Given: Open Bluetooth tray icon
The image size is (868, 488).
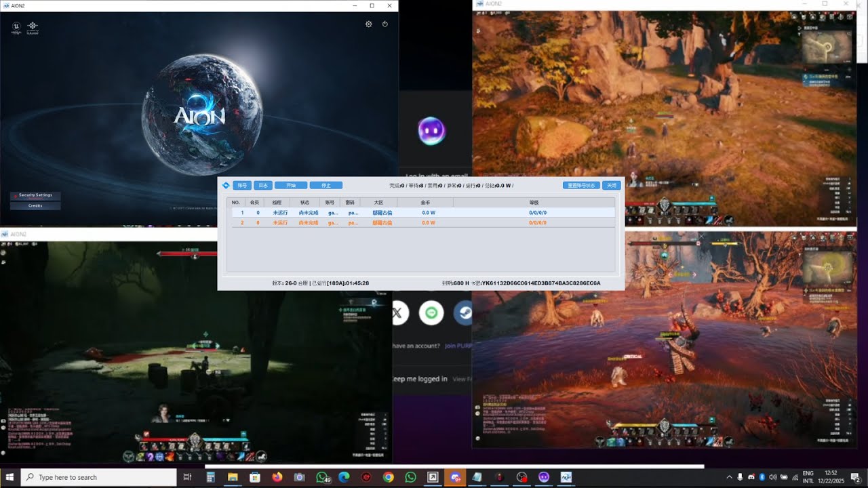Looking at the screenshot, I should pyautogui.click(x=762, y=477).
